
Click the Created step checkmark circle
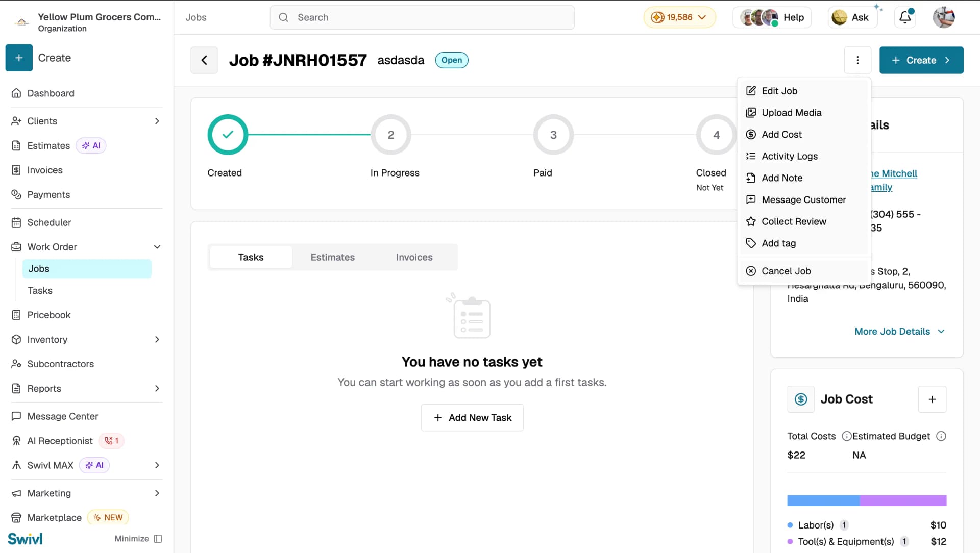click(x=228, y=135)
